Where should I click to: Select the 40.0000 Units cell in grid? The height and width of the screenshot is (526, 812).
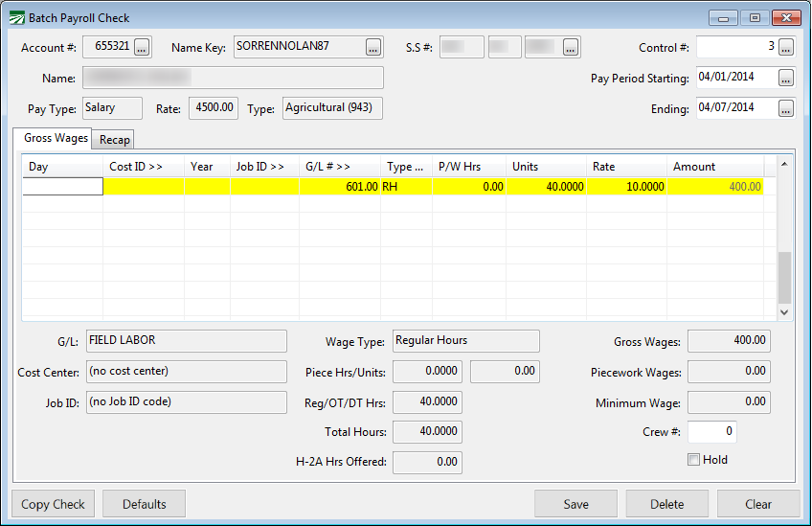pos(547,187)
